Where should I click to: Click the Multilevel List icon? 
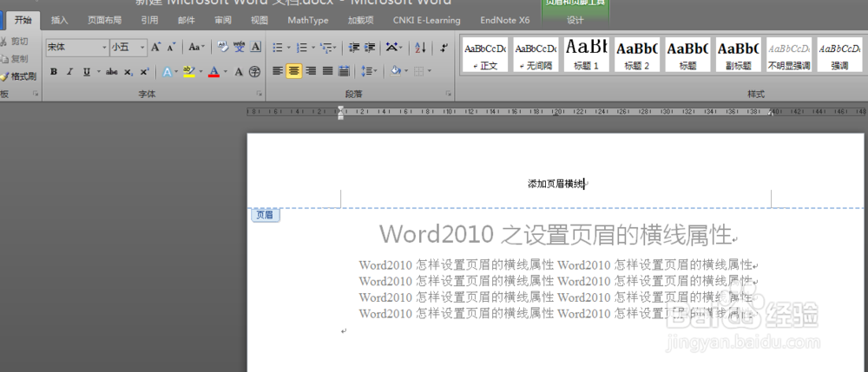point(326,48)
